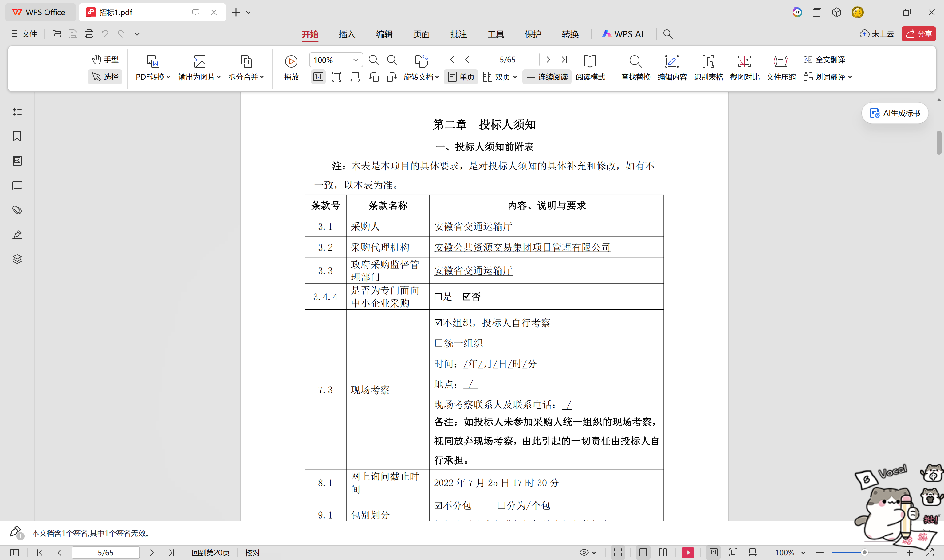The height and width of the screenshot is (560, 944).
Task: Click the Redo arrow
Action: point(121,34)
